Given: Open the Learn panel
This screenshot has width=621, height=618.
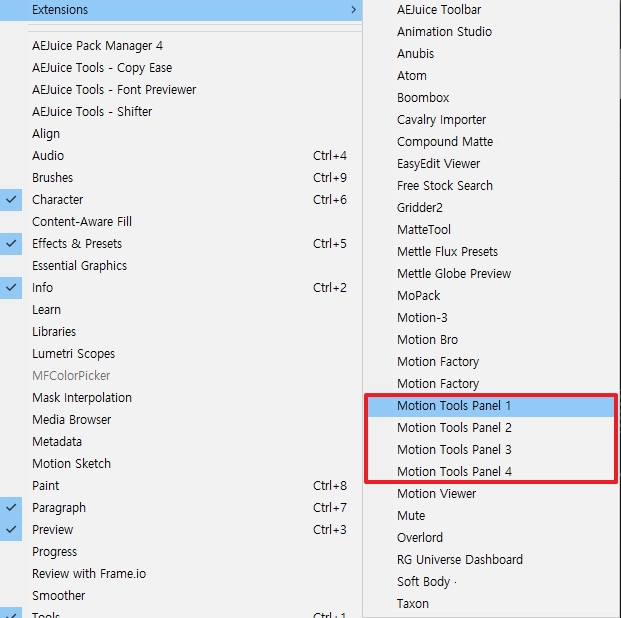Looking at the screenshot, I should 46,310.
